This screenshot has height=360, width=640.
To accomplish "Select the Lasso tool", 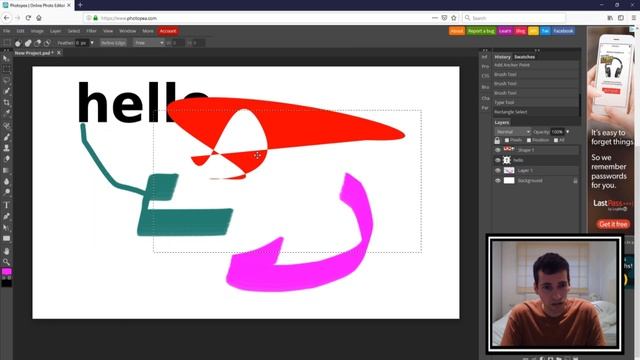I will point(6,80).
